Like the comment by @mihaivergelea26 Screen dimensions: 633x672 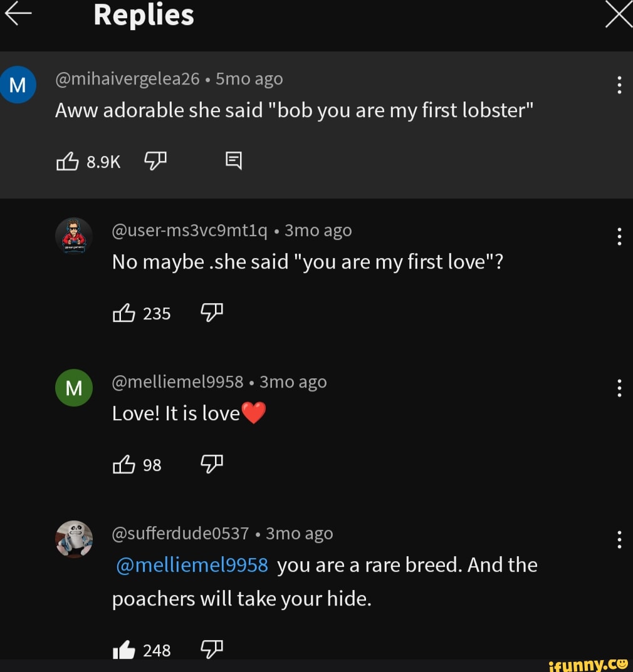pyautogui.click(x=69, y=161)
